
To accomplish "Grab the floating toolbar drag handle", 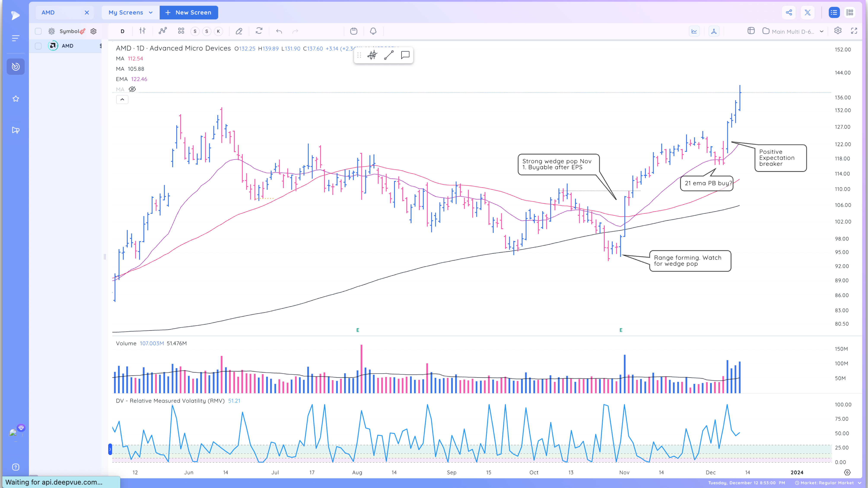I will [359, 55].
